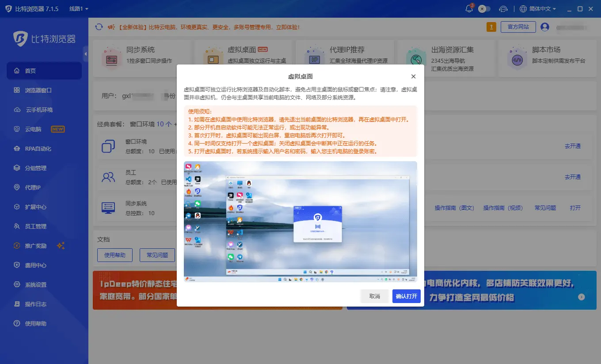This screenshot has height=364, width=601.
Task: Click 去开通 in 窗口环境 row
Action: coord(573,146)
